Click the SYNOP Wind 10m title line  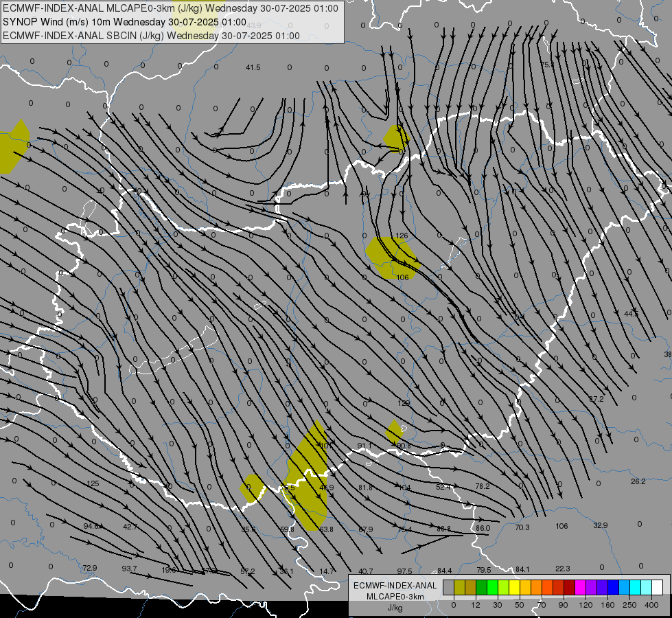click(x=125, y=22)
